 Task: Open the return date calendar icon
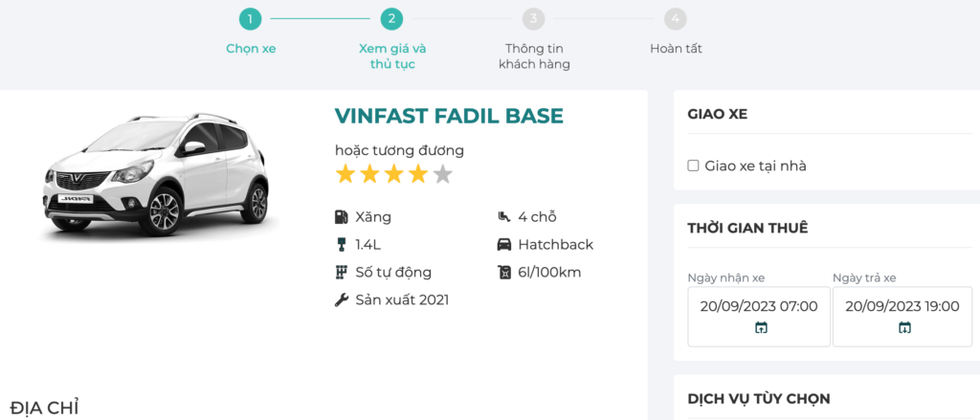pos(904,328)
